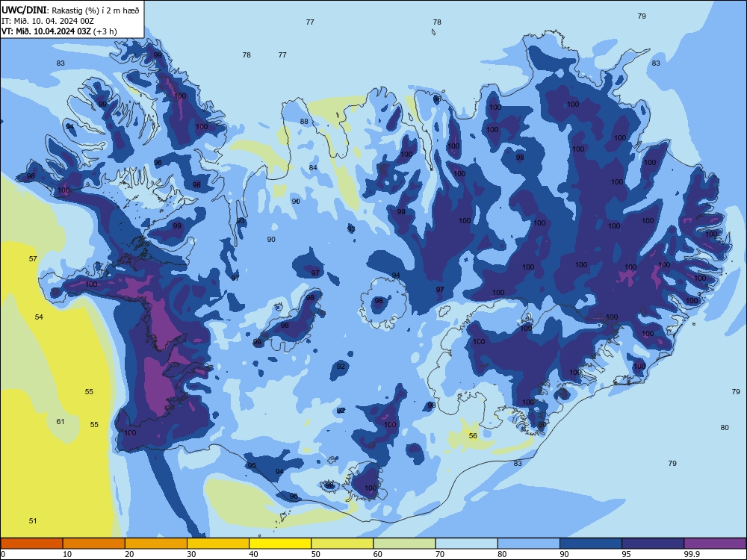Click the legend scale label '20'
The width and height of the screenshot is (747, 560).
[129, 554]
